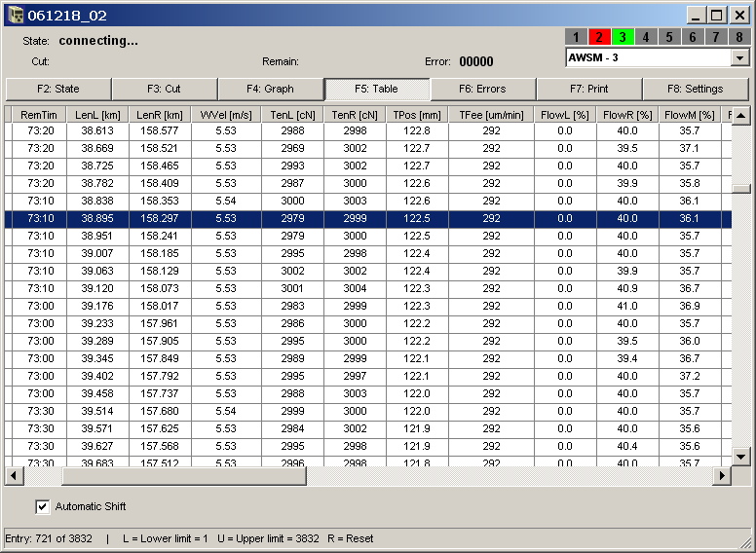Click machine indicator number 8

[739, 37]
